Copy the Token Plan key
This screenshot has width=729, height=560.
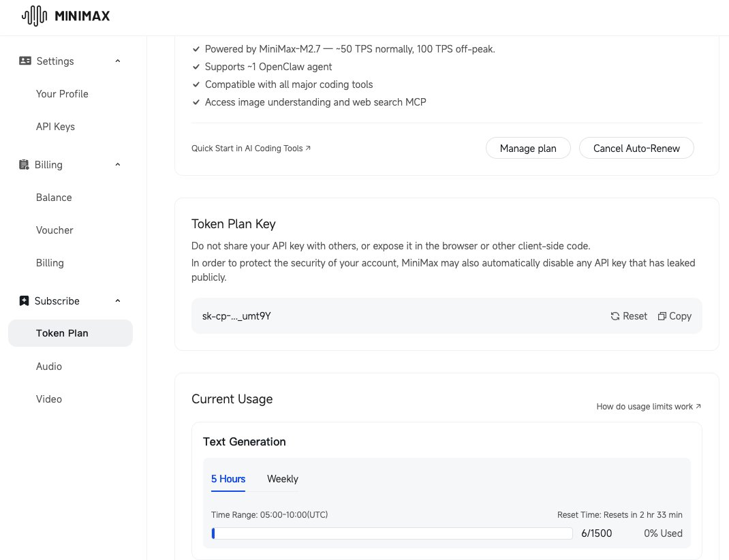674,316
